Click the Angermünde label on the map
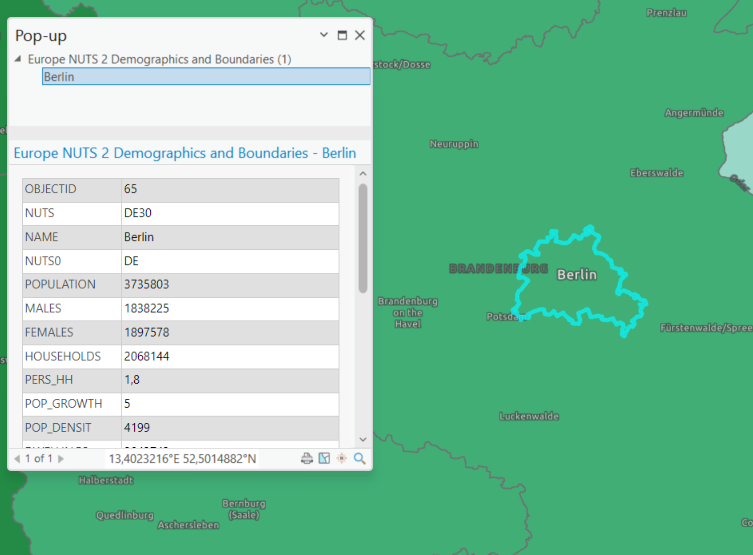 point(694,113)
